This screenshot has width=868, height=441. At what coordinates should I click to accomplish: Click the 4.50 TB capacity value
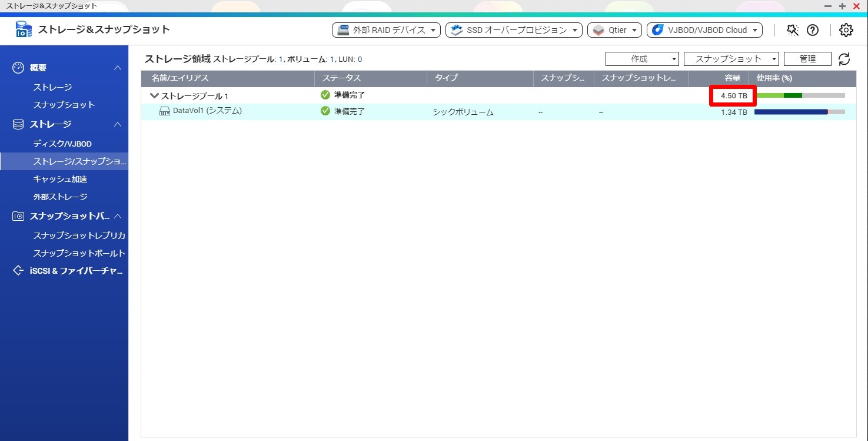pyautogui.click(x=734, y=96)
